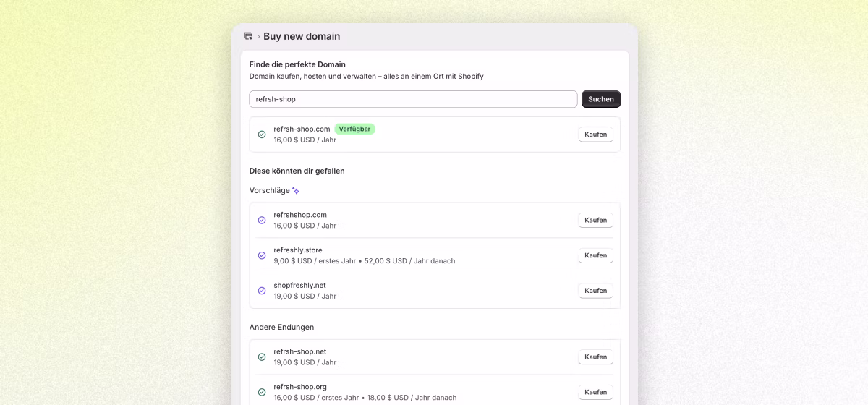Click the heading Finde die perfekte Domain
The image size is (868, 405).
pos(297,64)
